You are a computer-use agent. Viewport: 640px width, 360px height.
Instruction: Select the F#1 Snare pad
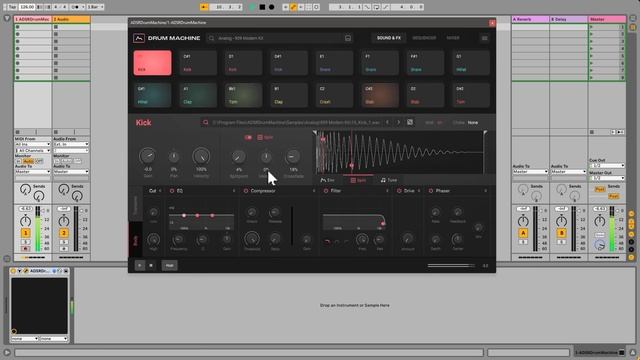(425, 63)
